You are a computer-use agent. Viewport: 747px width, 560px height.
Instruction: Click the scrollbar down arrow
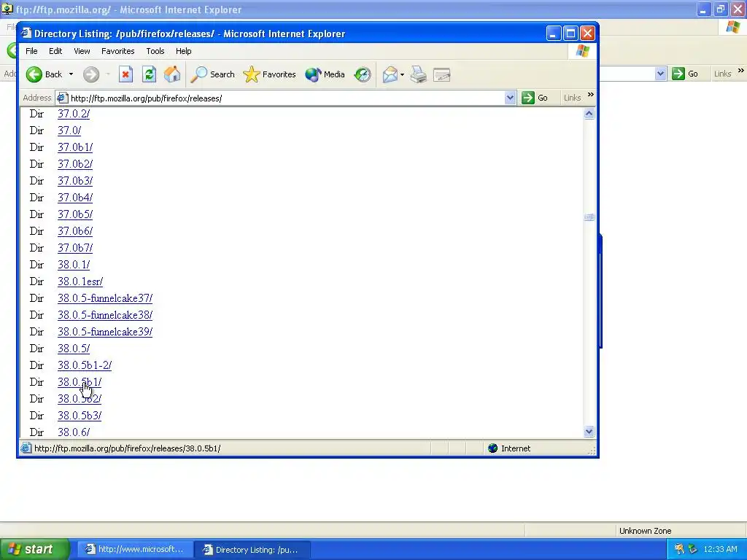coord(589,432)
